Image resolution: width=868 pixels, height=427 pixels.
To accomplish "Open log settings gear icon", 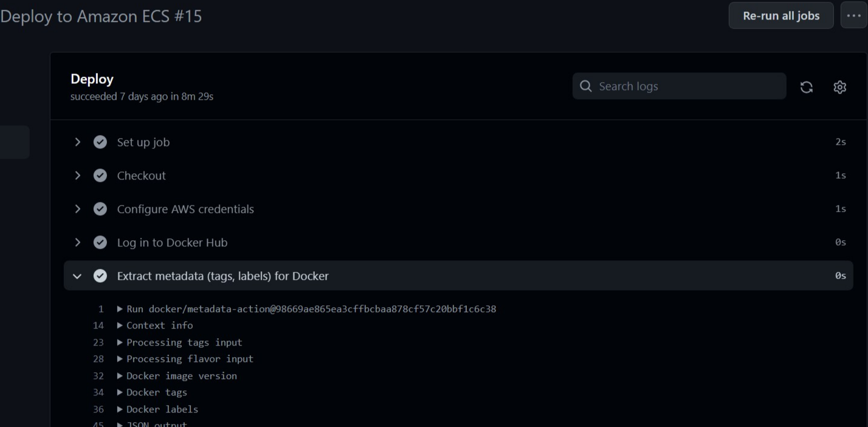I will click(x=839, y=87).
